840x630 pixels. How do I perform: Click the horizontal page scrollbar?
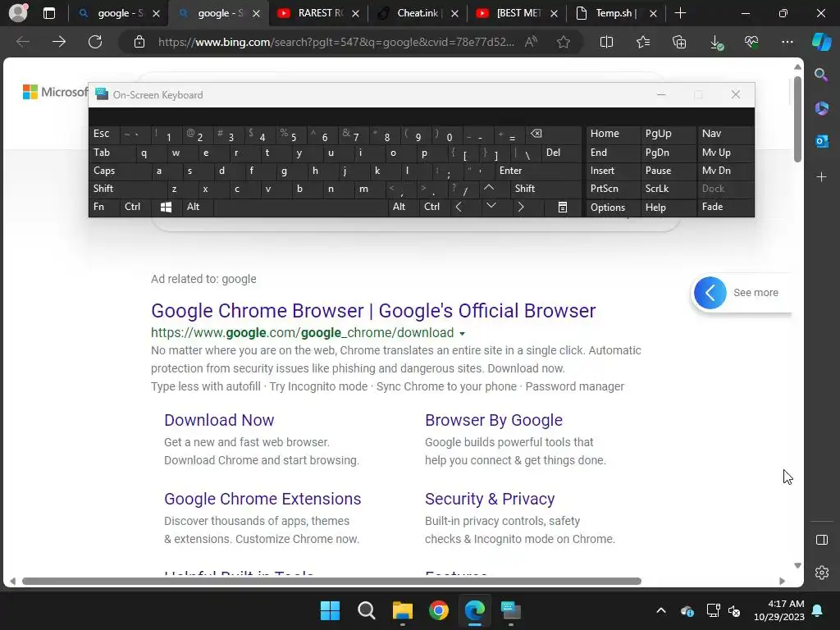(x=331, y=582)
